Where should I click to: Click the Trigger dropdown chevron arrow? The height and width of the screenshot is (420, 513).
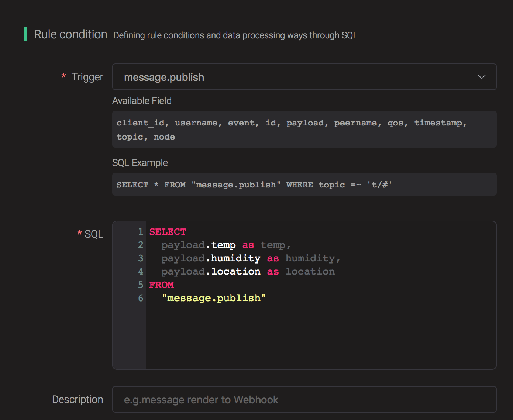(482, 77)
